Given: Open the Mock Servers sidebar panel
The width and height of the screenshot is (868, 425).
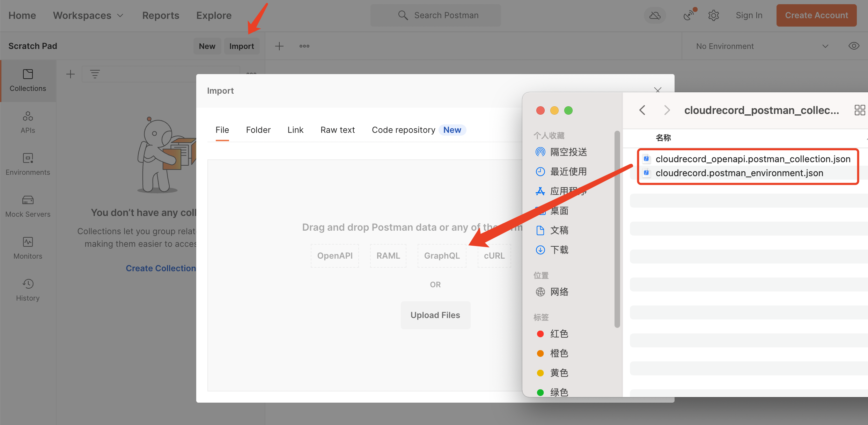Looking at the screenshot, I should [x=28, y=207].
